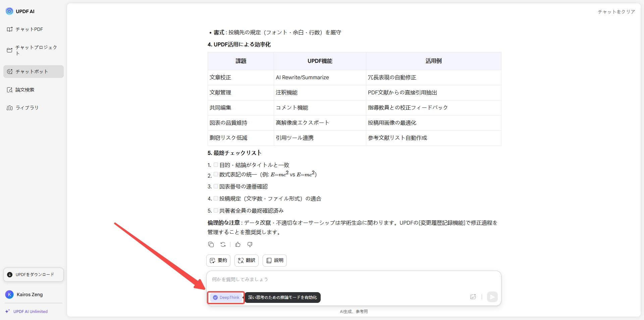This screenshot has height=320, width=644.
Task: Check the 図表番号の連番確認 checkbox
Action: [x=216, y=186]
